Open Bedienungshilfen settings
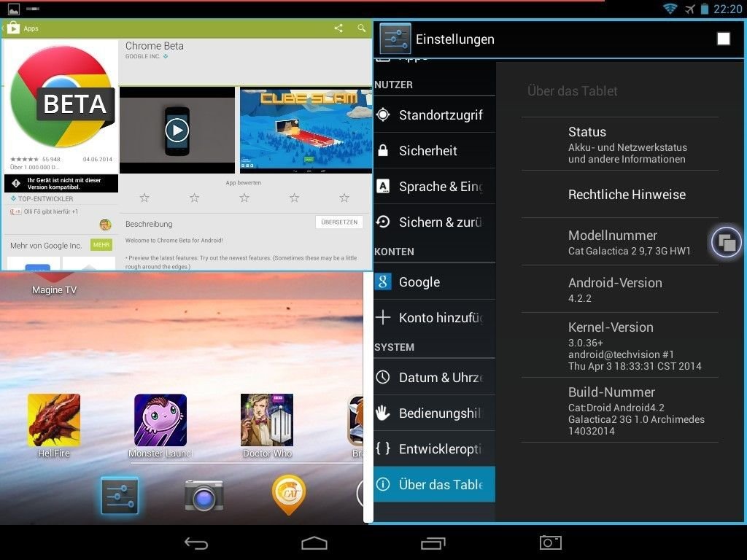747x560 pixels. coord(435,413)
